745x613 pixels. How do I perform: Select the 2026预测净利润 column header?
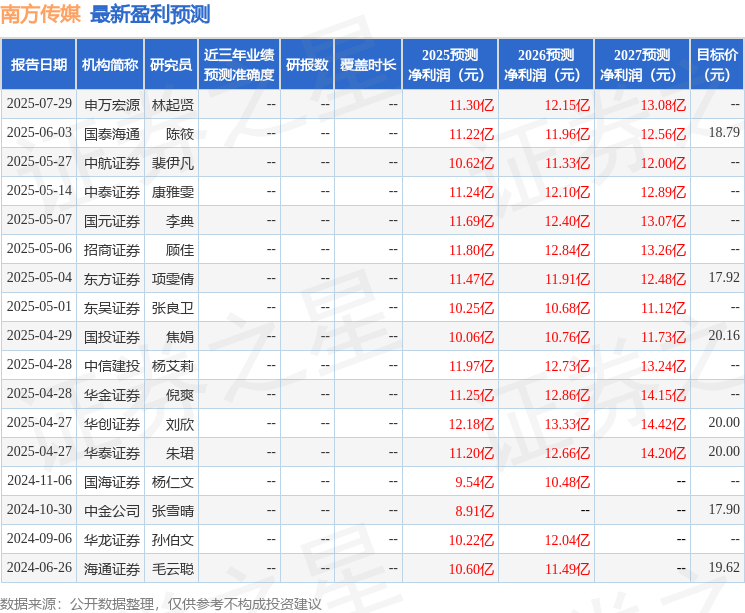pos(546,65)
